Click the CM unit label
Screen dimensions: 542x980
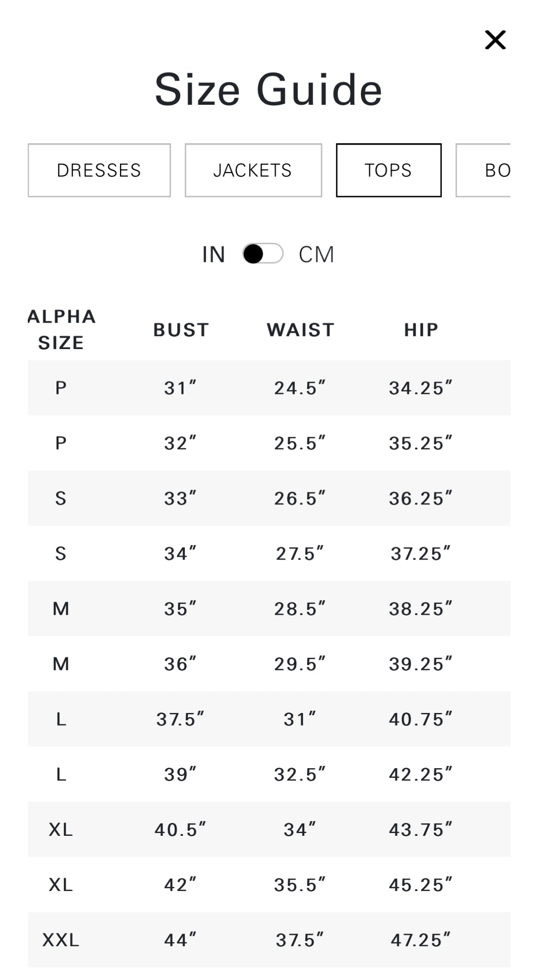[x=316, y=254]
